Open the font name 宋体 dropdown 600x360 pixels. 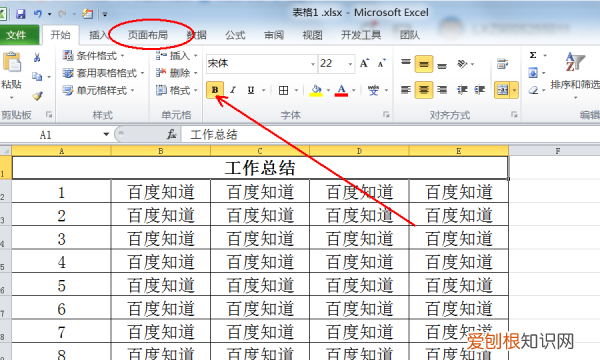(x=313, y=64)
